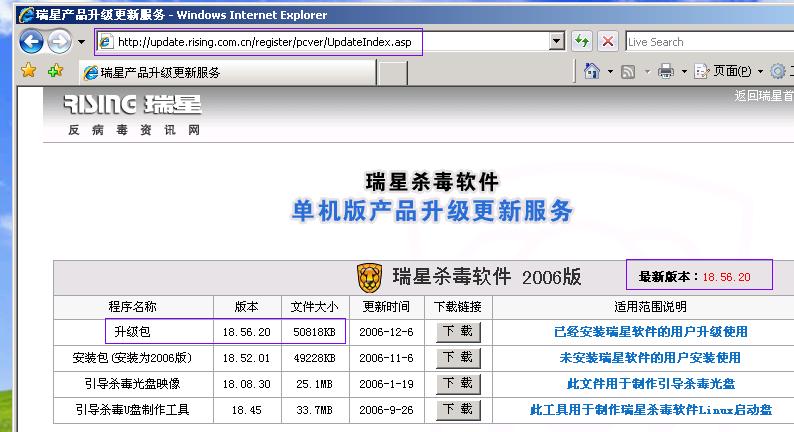The image size is (794, 432).
Task: Click the Refresh page icon
Action: coord(581,42)
